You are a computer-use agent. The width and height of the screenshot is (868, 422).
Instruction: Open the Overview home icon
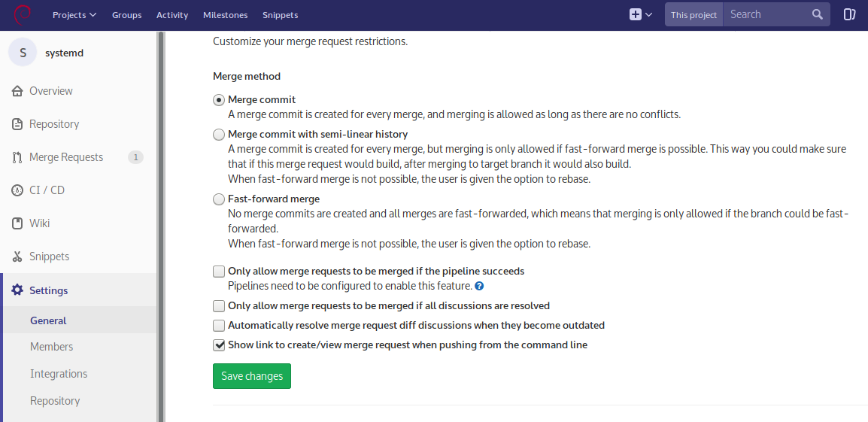17,91
